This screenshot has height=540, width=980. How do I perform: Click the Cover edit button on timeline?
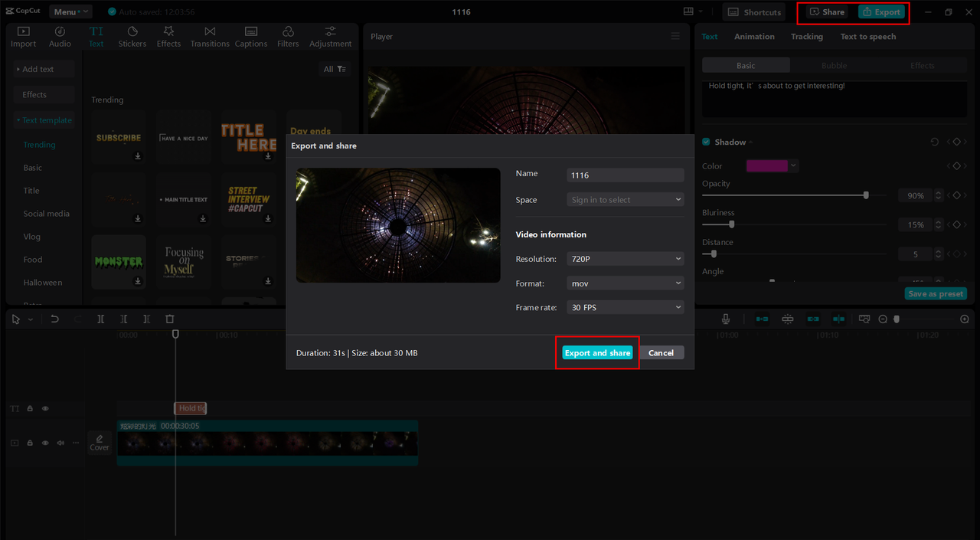click(100, 443)
